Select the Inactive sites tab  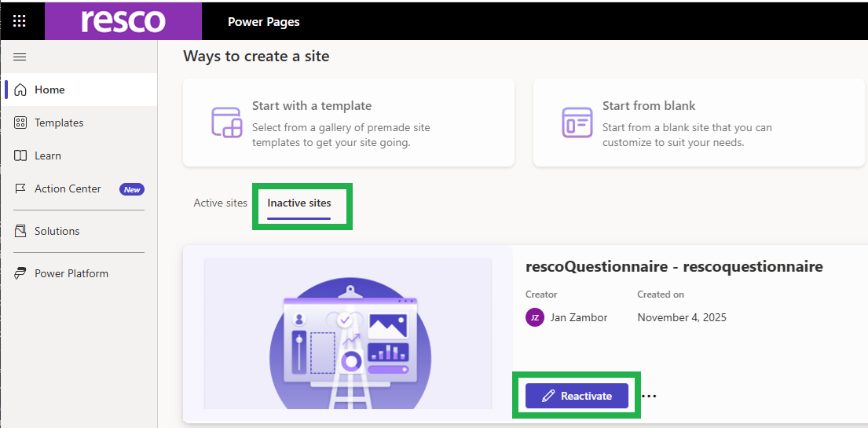pos(299,203)
